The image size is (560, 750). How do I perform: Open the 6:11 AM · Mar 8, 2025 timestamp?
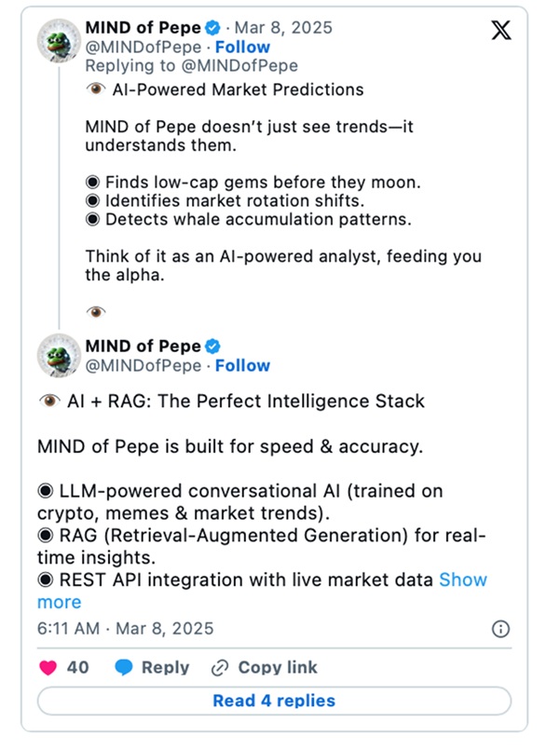(x=125, y=629)
